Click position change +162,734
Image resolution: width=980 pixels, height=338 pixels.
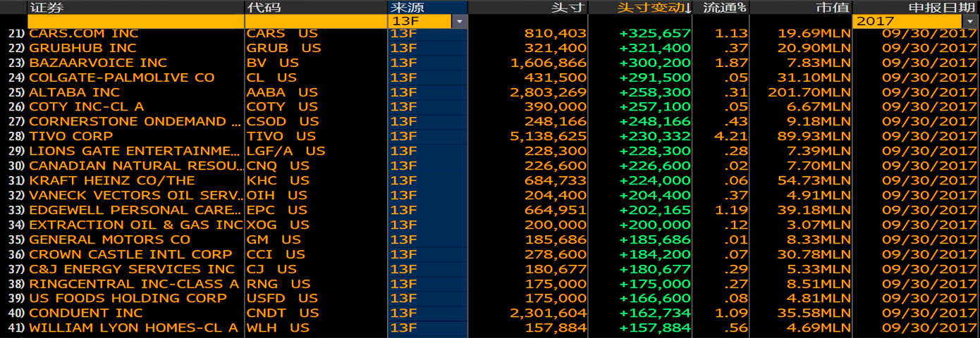655,313
